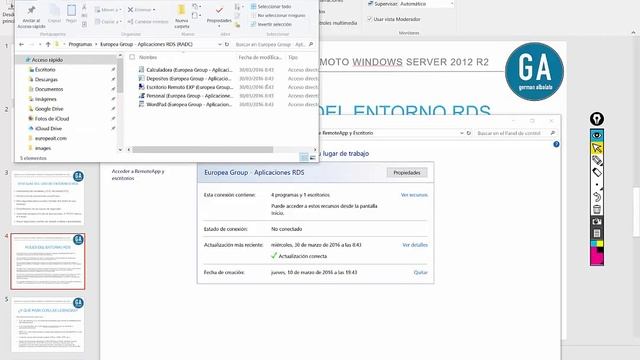Click the Pegar clipboard icon
The image size is (640, 360).
pos(71,10)
